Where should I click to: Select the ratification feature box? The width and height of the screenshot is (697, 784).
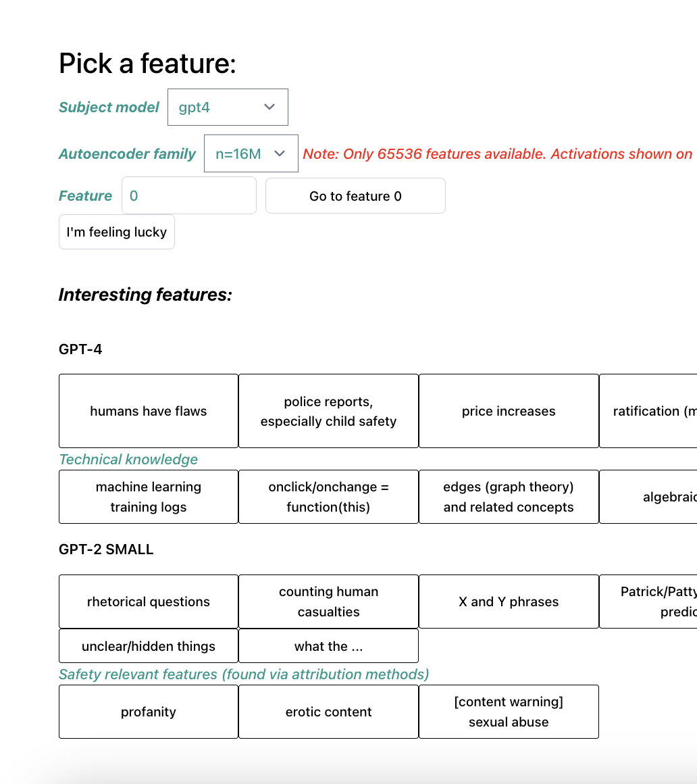click(x=648, y=411)
